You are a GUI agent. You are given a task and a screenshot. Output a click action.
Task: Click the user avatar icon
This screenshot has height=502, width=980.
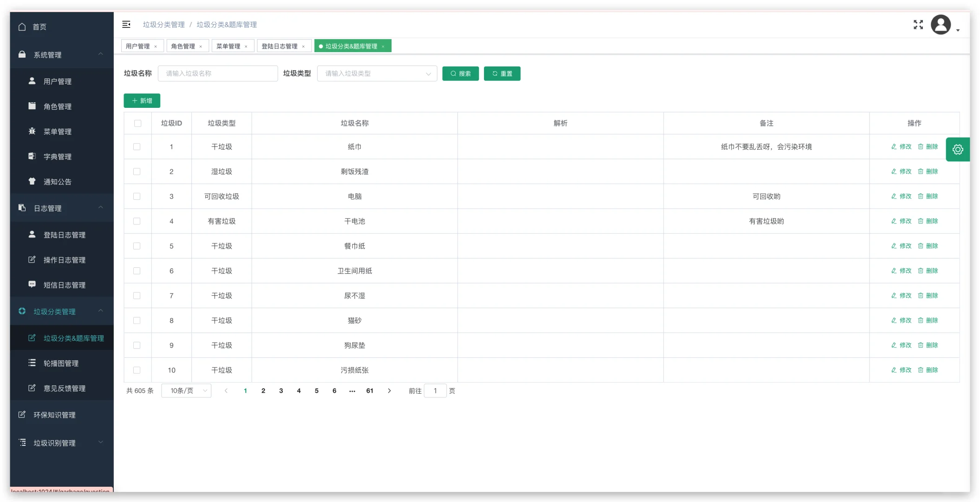pyautogui.click(x=941, y=25)
